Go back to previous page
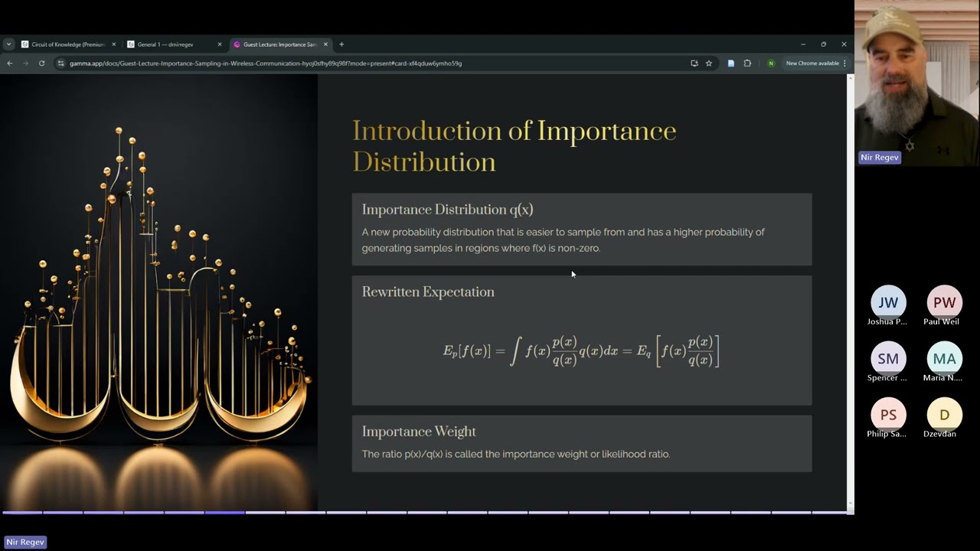 (10, 64)
